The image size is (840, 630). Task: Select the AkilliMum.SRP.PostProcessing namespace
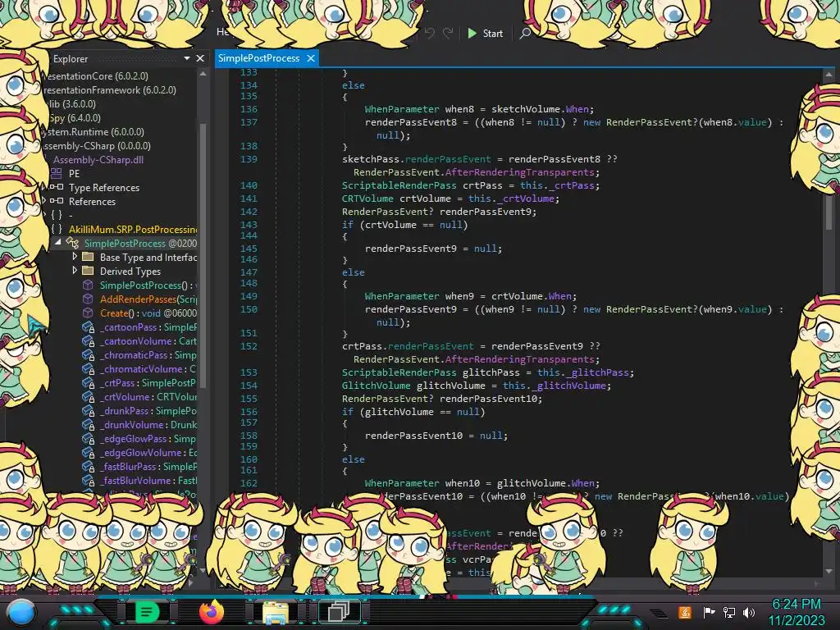click(133, 230)
